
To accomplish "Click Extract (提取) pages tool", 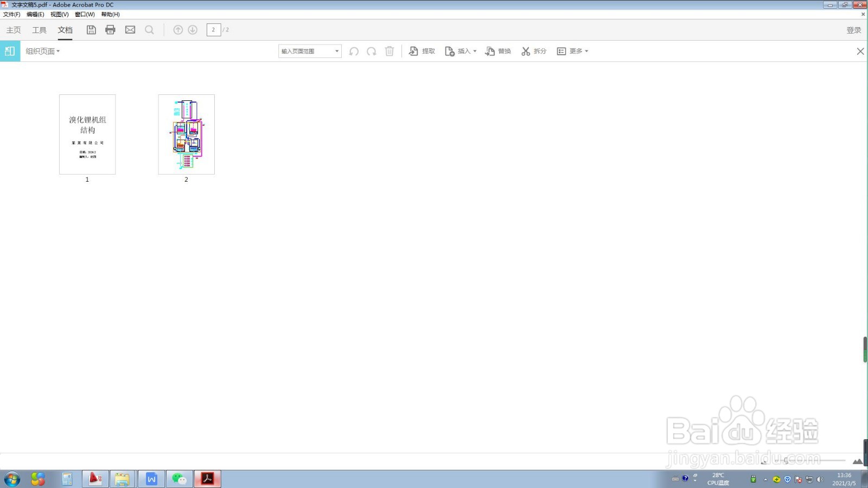I will tap(422, 51).
